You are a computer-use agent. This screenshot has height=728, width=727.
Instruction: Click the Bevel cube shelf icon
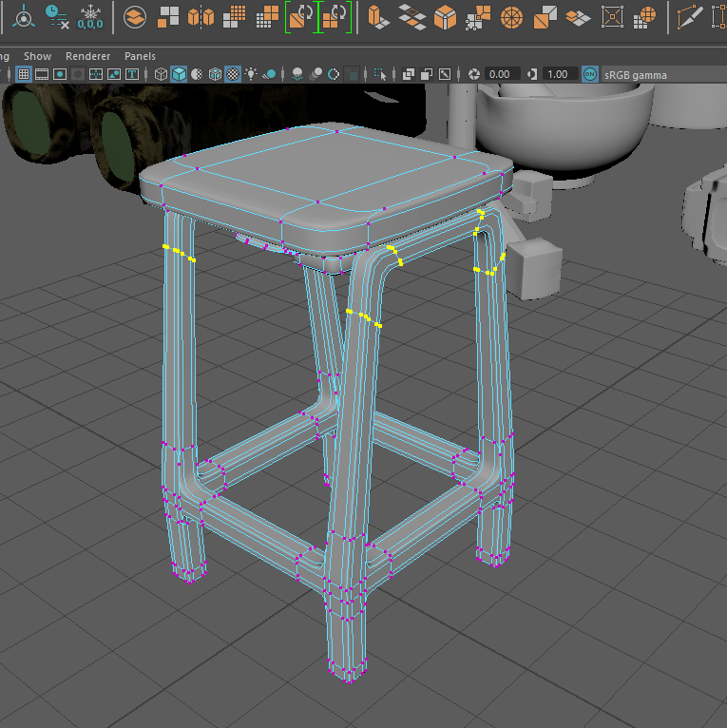tap(445, 16)
